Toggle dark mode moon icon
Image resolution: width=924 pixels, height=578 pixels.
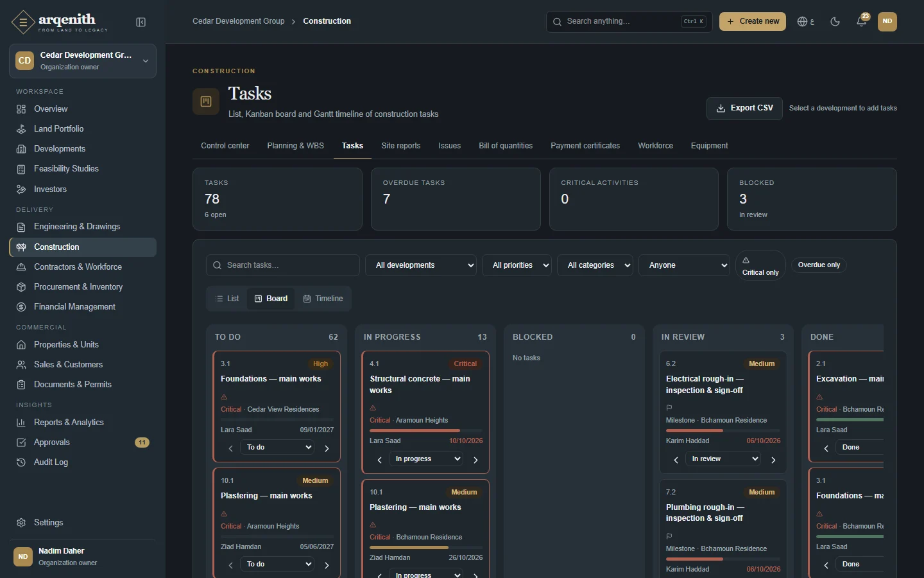[835, 22]
